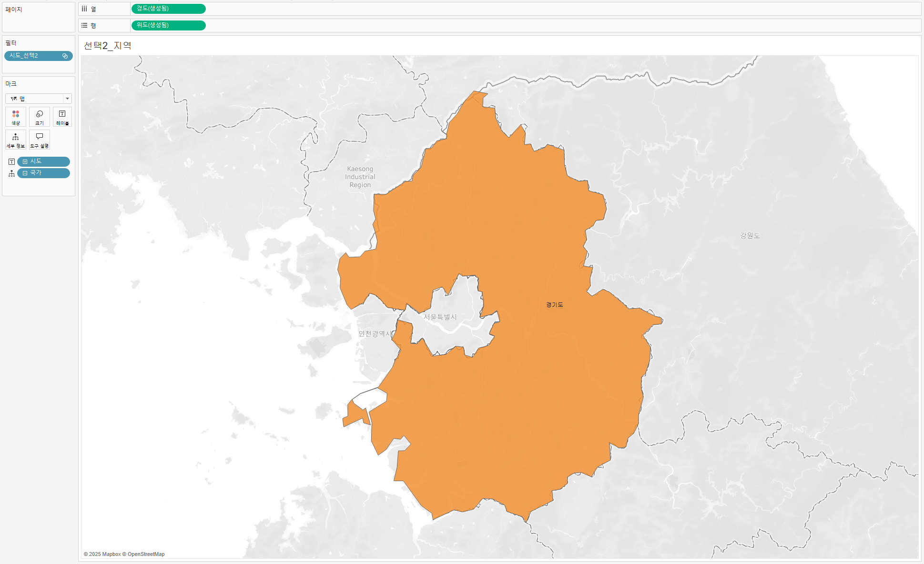This screenshot has height=564, width=924.
Task: Select the 경도(생성됨) pill on the columns shelf
Action: (x=168, y=9)
